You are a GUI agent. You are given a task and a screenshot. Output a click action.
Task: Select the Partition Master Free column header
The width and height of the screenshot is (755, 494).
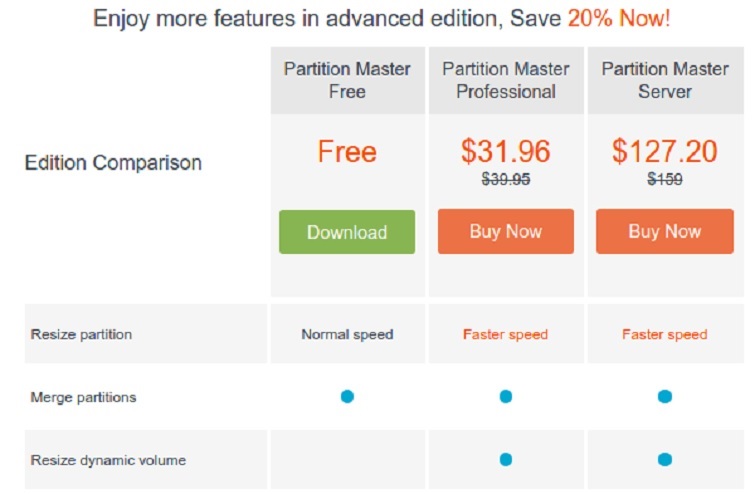[x=347, y=80]
